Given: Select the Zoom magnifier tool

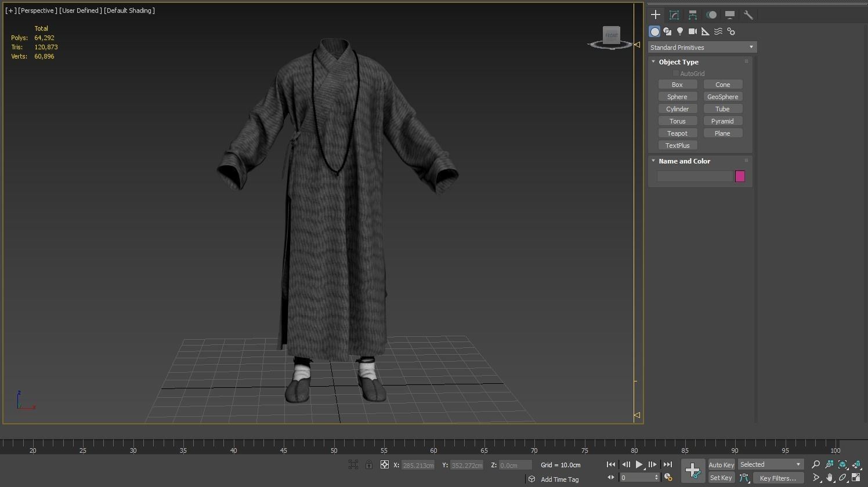Looking at the screenshot, I should click(x=816, y=464).
